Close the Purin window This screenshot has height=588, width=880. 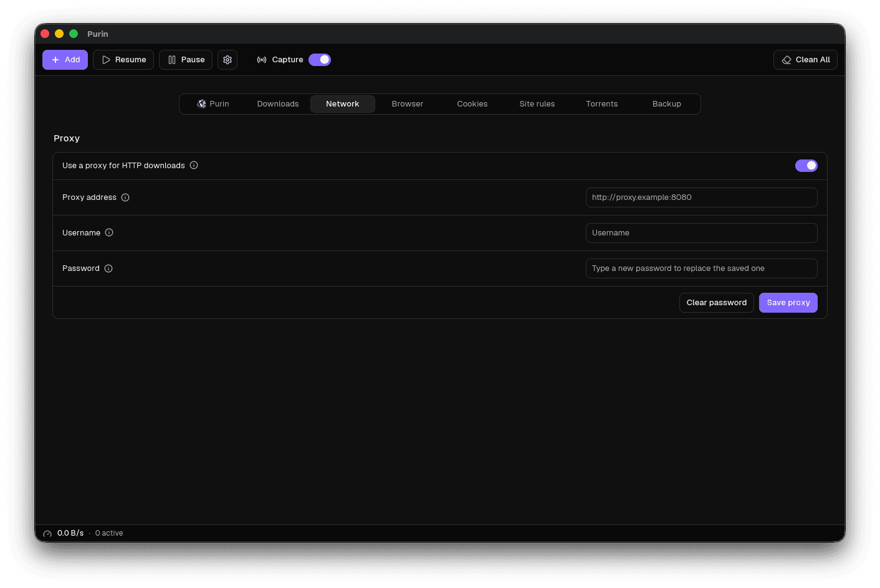(45, 34)
